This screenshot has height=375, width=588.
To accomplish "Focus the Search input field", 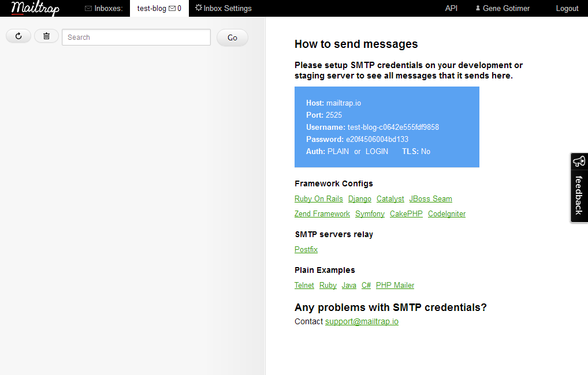I will [x=136, y=37].
